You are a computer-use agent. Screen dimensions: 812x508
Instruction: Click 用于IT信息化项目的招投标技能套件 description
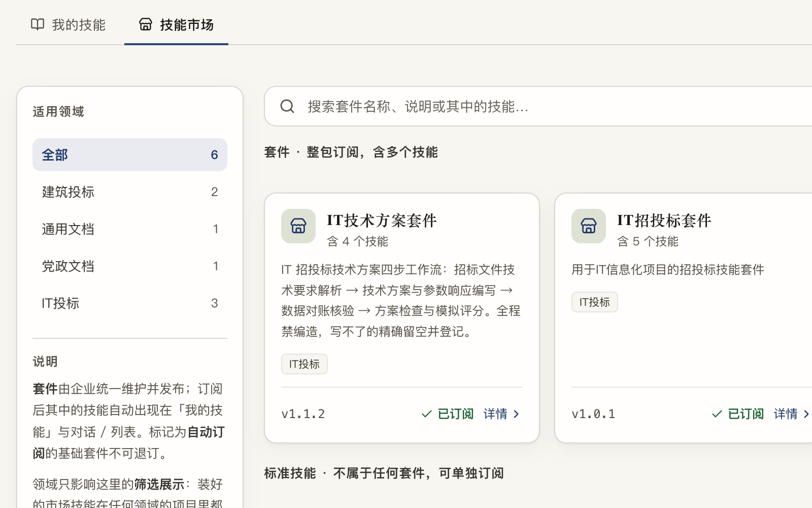point(668,269)
